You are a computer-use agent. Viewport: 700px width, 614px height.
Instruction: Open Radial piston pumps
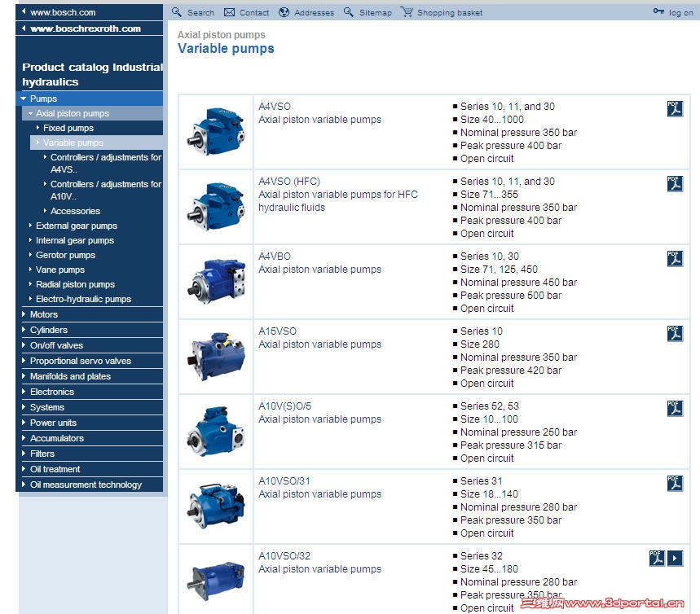[76, 285]
